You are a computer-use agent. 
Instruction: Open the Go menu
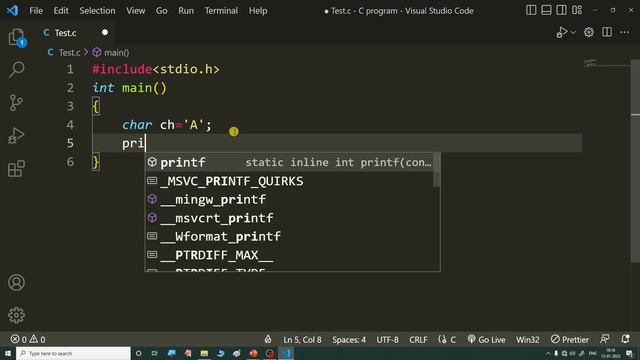(161, 11)
